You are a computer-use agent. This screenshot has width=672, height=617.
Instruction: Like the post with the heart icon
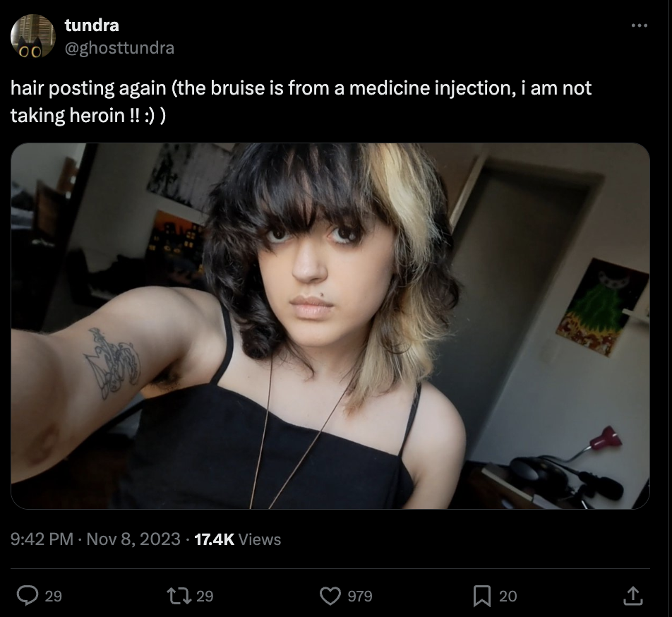pos(330,596)
